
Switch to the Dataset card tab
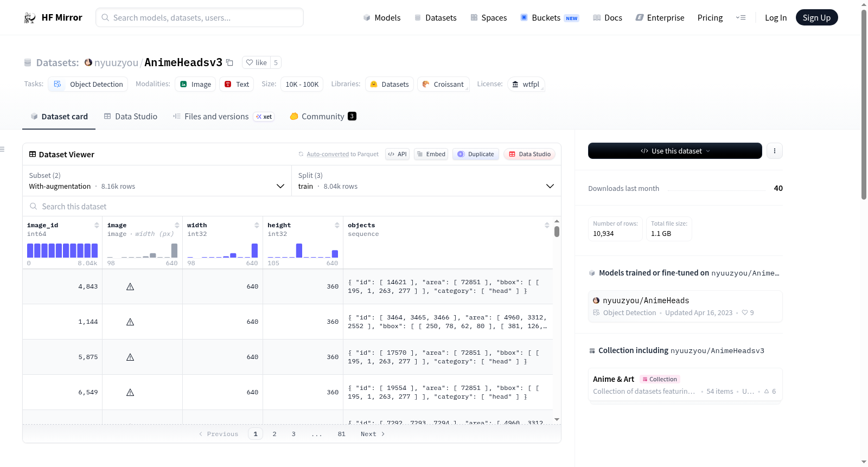pos(59,117)
